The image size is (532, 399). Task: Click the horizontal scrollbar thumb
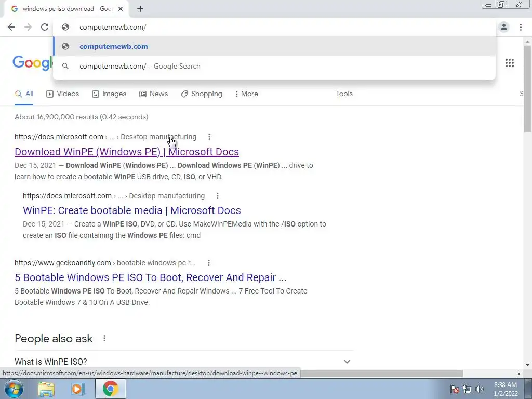(x=381, y=374)
